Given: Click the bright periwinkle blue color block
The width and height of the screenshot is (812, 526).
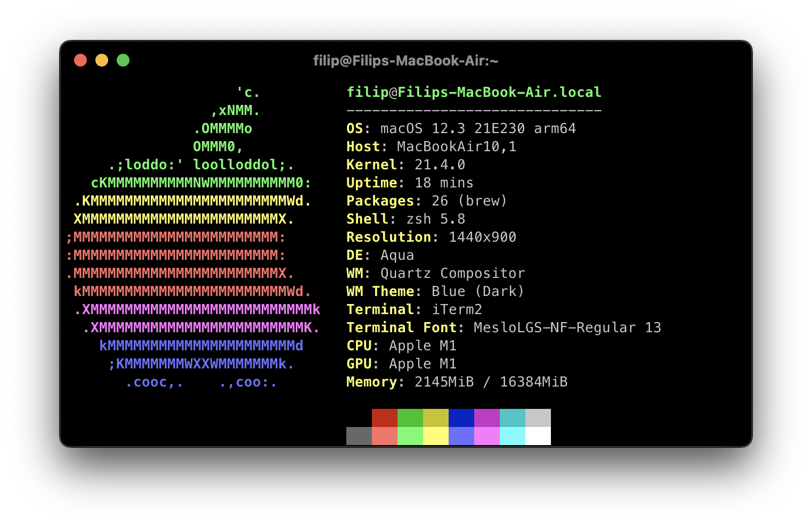Looking at the screenshot, I should 461,436.
